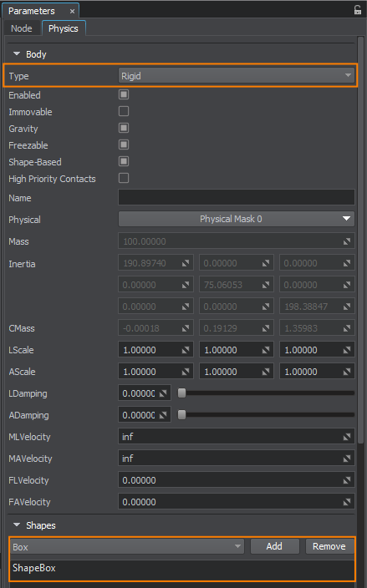Enable High Priority Contacts checkbox

124,178
